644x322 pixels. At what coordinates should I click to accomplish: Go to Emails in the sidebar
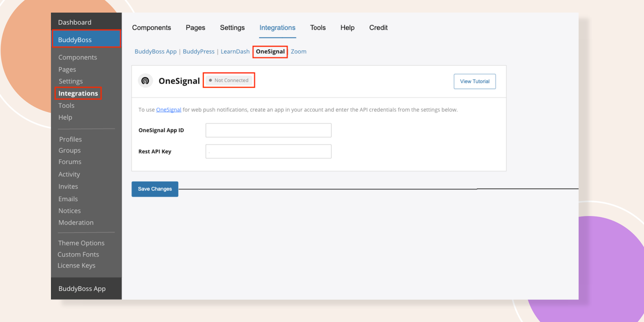[68, 199]
